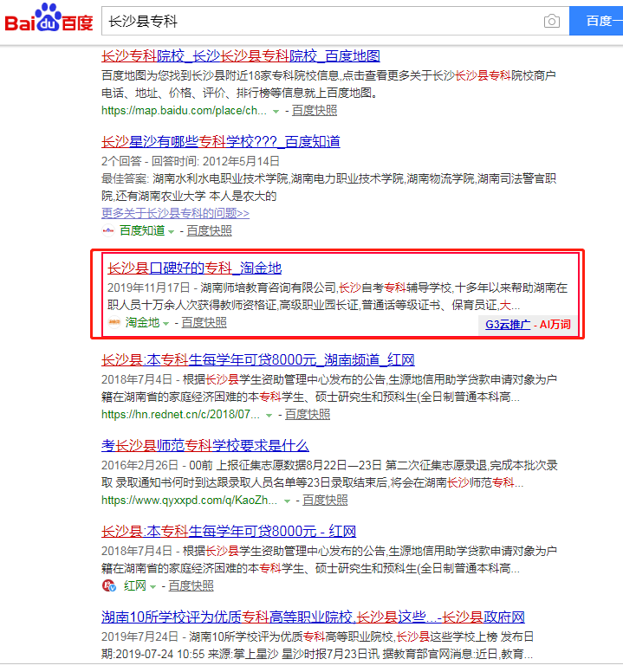Open the green 百度知道 source link

[142, 230]
